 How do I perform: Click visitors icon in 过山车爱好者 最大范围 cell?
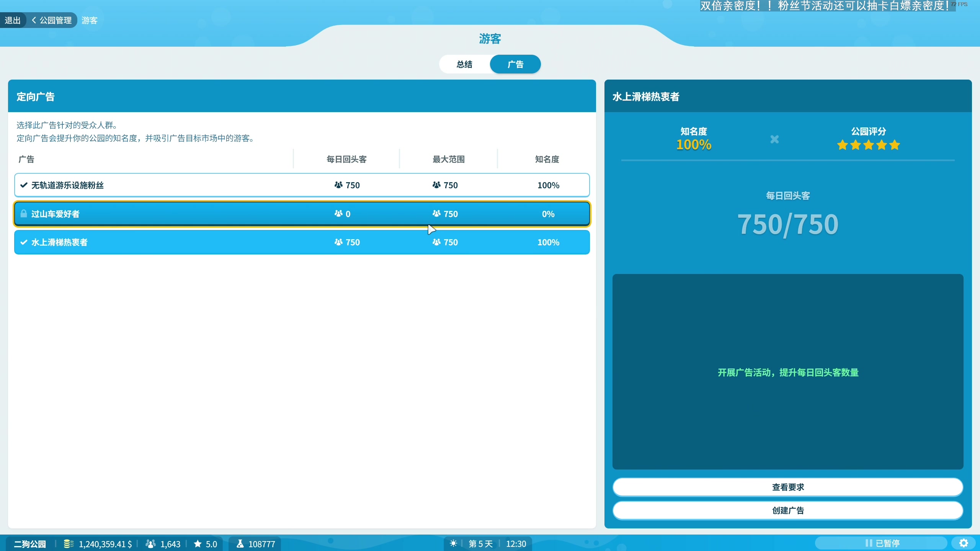[436, 214]
